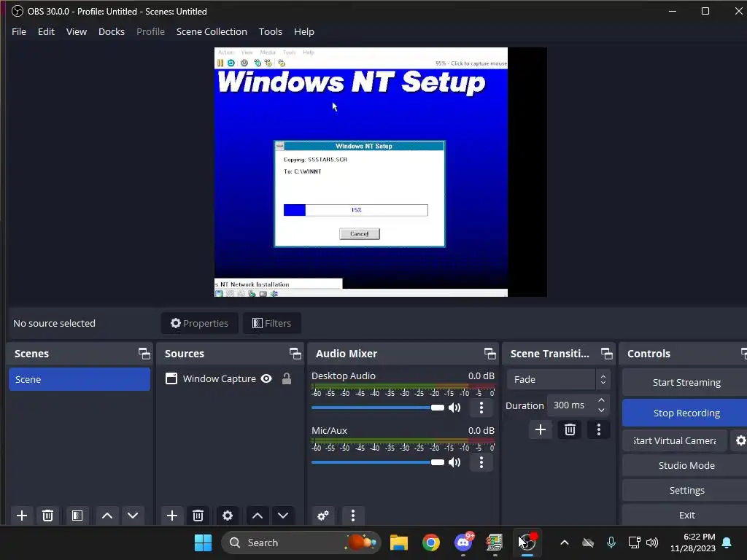The width and height of the screenshot is (747, 560).
Task: Adjust Mic/Aux volume slider
Action: tap(378, 462)
